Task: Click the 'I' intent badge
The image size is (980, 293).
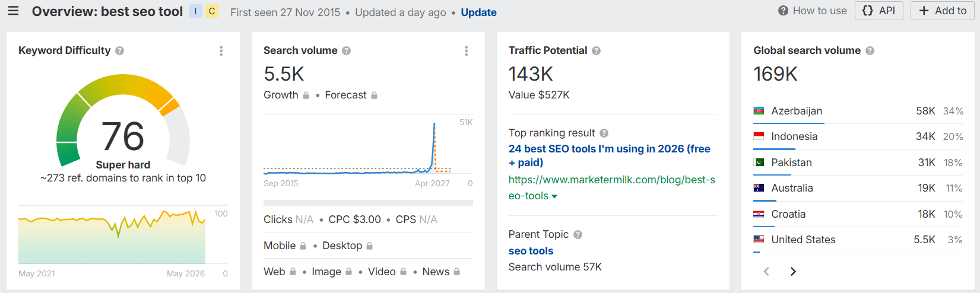Action: tap(195, 11)
